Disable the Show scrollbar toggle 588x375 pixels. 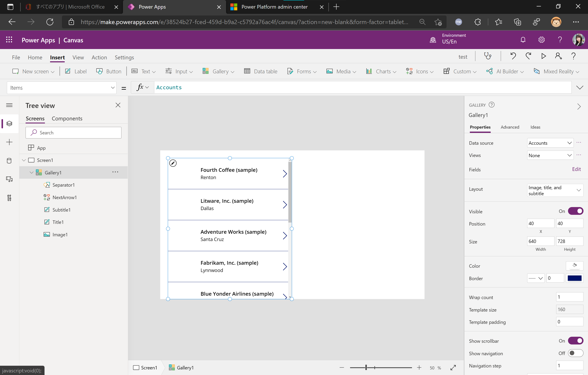click(575, 341)
